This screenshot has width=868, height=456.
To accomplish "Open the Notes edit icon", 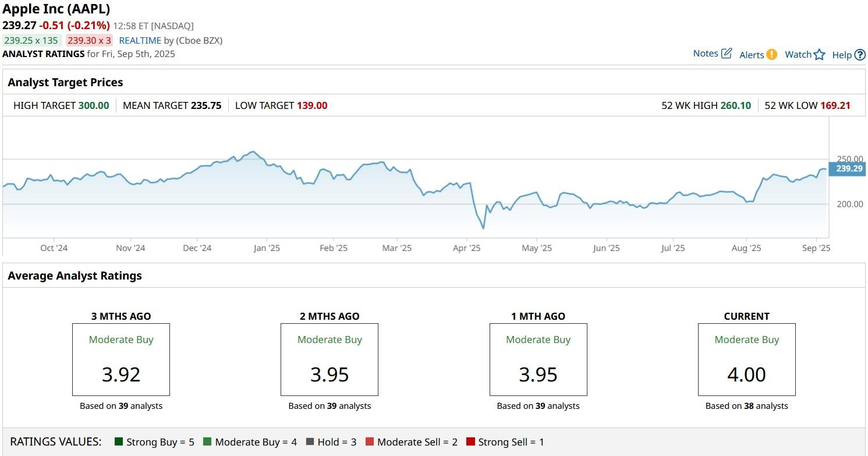I will point(727,54).
